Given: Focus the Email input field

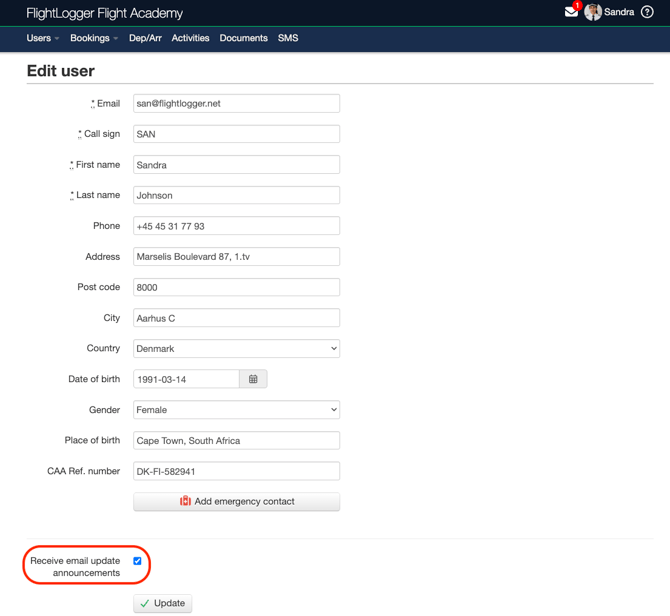Looking at the screenshot, I should 236,103.
